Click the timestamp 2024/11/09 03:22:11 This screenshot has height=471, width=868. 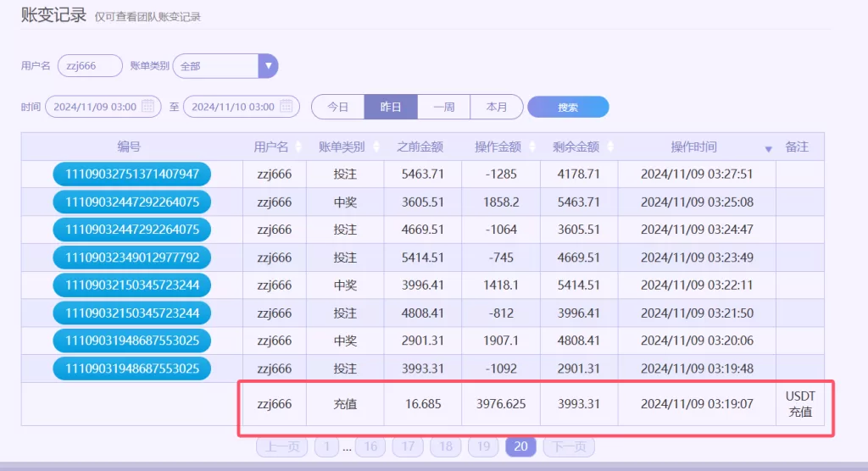tap(697, 285)
